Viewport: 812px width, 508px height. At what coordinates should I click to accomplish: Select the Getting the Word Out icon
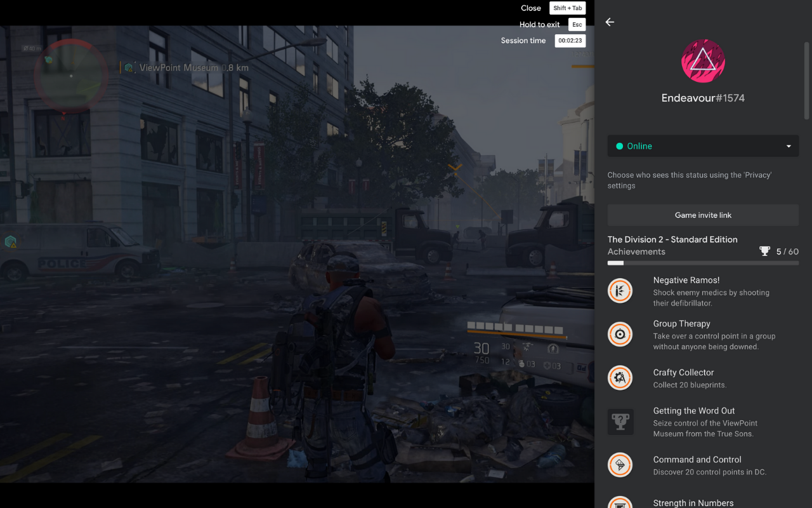620,422
